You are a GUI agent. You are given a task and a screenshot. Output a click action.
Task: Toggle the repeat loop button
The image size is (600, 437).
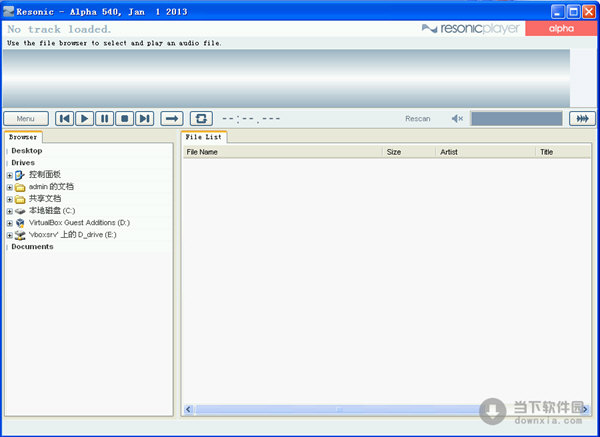(x=201, y=119)
